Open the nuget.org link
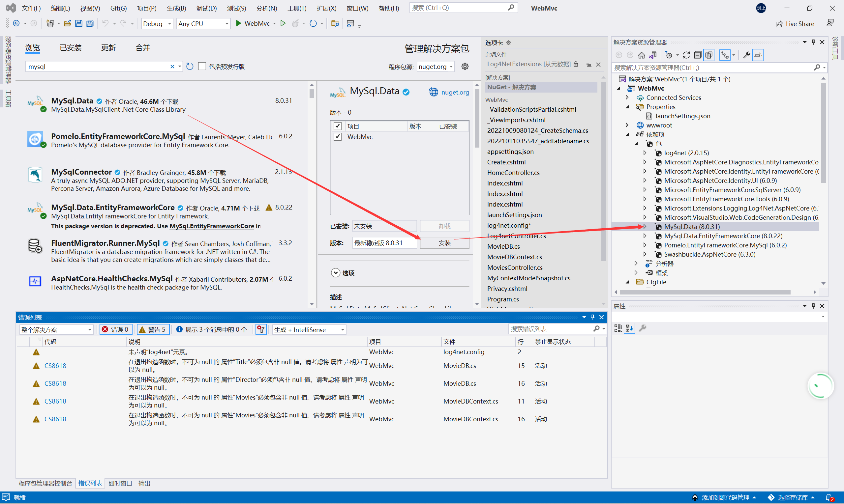The image size is (844, 504). click(455, 92)
